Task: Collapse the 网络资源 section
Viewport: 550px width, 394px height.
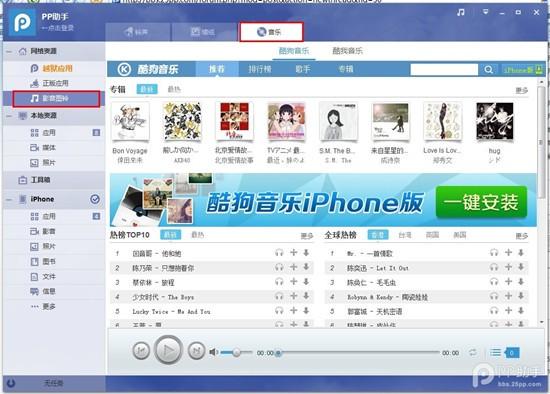Action: tap(9, 52)
